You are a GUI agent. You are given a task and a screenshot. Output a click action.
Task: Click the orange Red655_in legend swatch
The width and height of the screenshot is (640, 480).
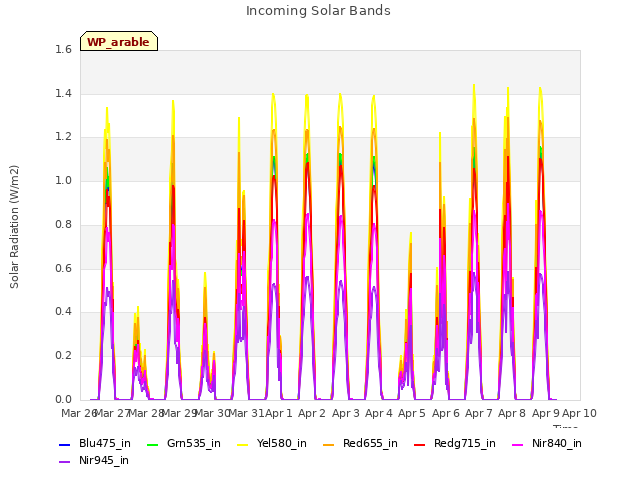click(x=328, y=444)
